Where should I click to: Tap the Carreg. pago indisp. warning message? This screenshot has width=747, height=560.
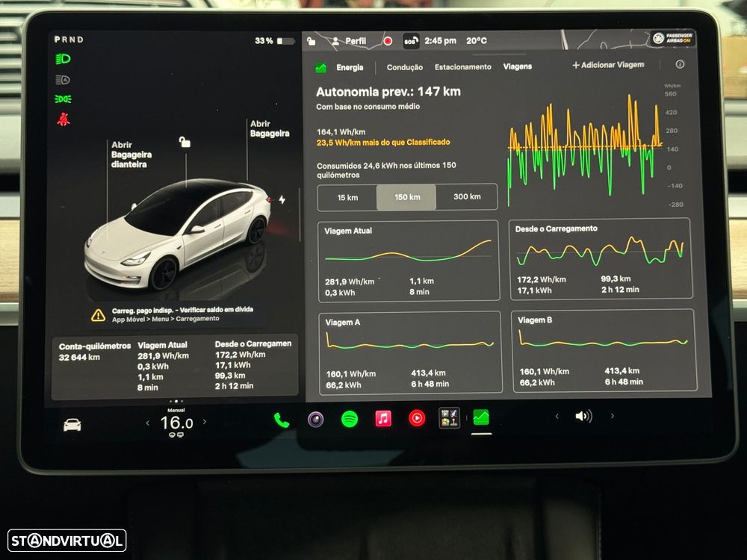(182, 314)
